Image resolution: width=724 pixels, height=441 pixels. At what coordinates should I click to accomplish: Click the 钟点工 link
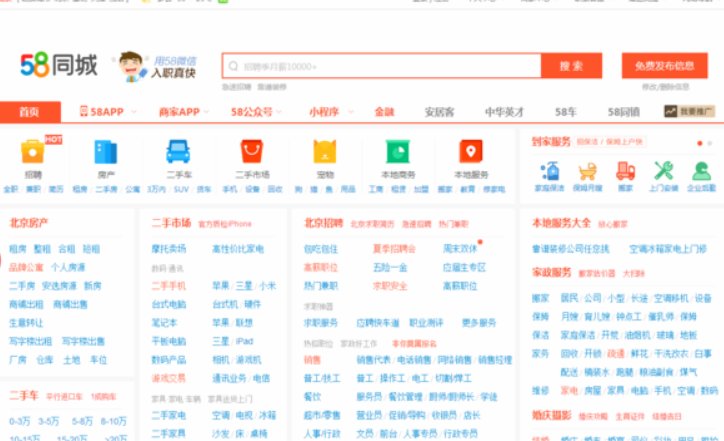point(628,317)
